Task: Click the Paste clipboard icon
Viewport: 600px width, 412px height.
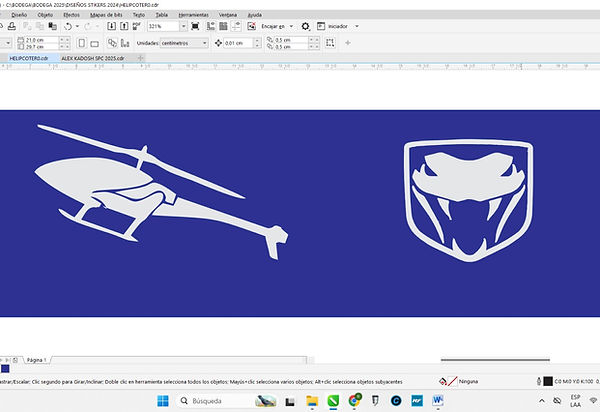Action: pyautogui.click(x=52, y=26)
